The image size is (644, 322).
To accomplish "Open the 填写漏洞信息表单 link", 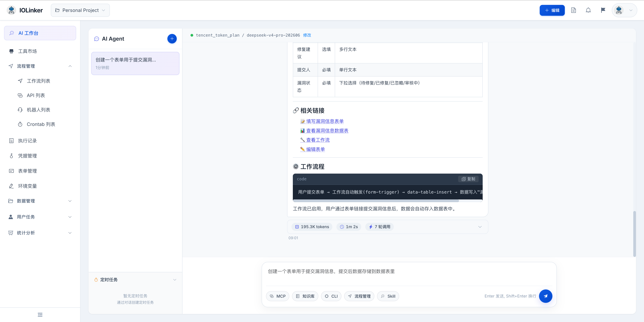I will tap(322, 121).
